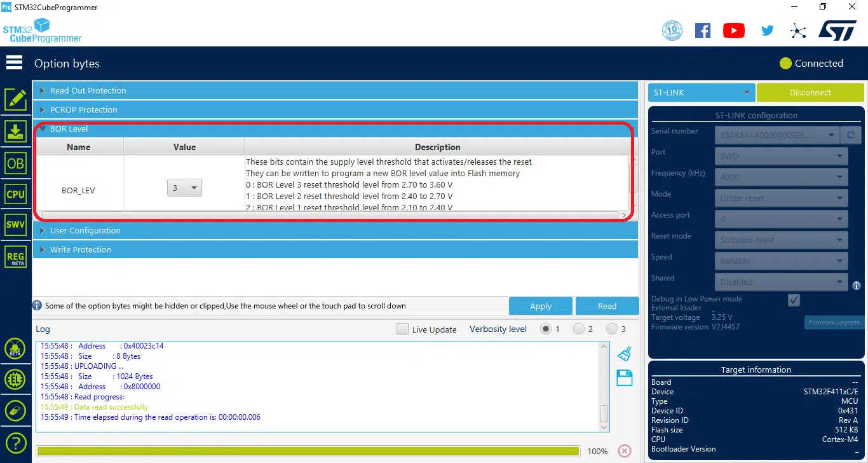This screenshot has height=463, width=868.
Task: Click the ST logo
Action: [x=837, y=31]
